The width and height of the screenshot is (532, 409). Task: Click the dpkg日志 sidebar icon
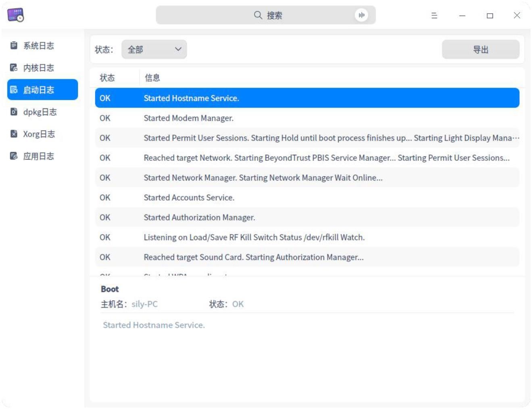(14, 112)
